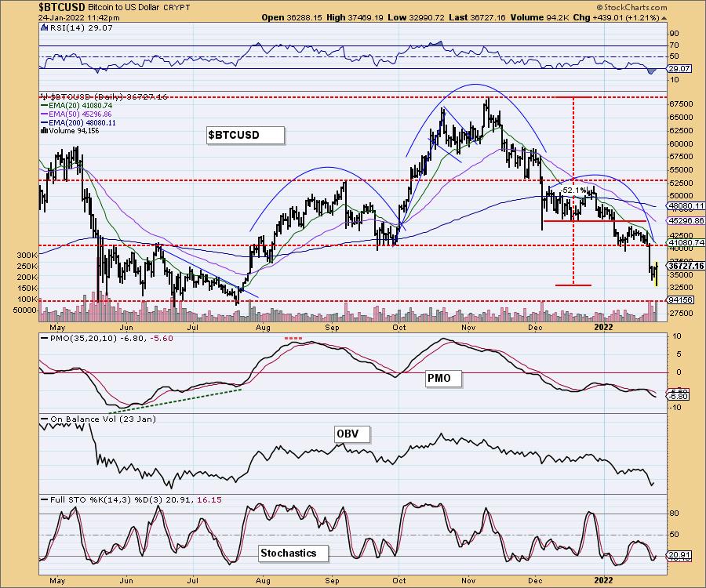Click the 'On Balance Vol (23 Jan)' label
Viewport: 706px width, 588px height.
(x=103, y=419)
